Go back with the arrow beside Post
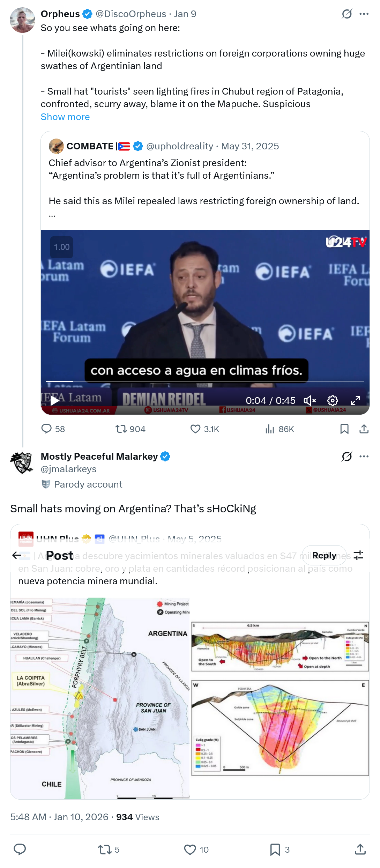This screenshot has width=380, height=868. [x=17, y=555]
